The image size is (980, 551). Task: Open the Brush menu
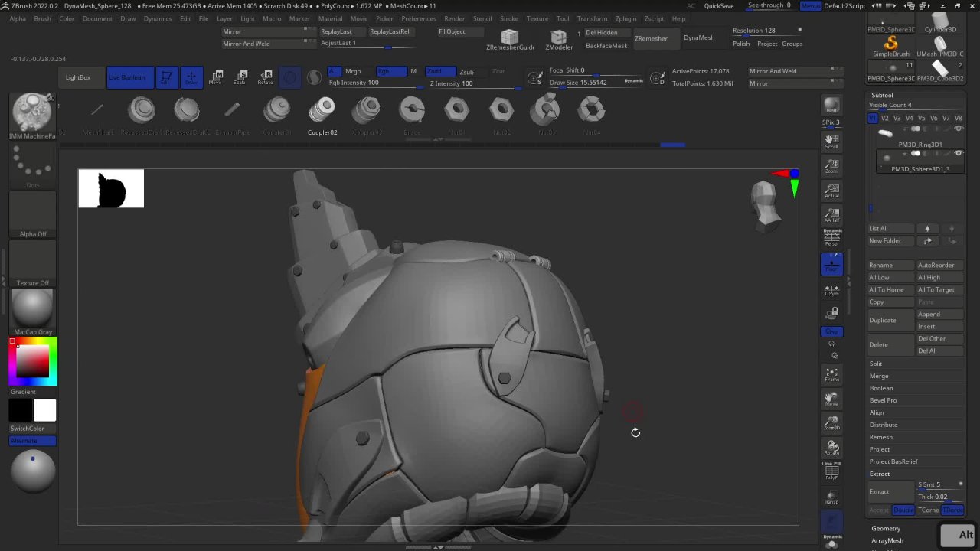(42, 18)
